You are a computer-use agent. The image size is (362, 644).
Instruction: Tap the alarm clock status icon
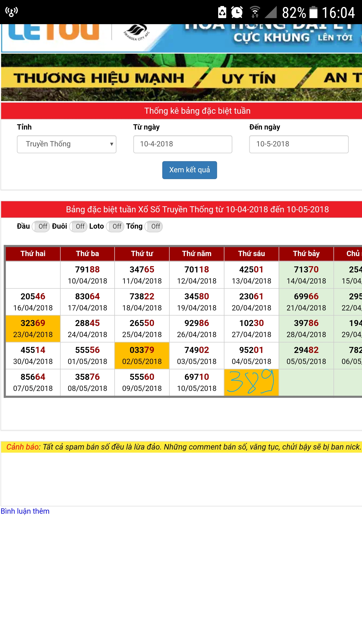[237, 12]
